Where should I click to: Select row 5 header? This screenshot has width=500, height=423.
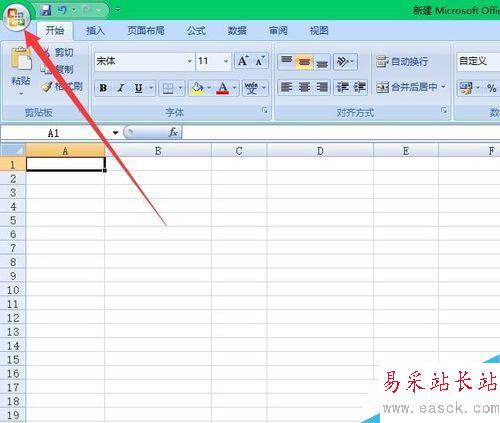[13, 220]
